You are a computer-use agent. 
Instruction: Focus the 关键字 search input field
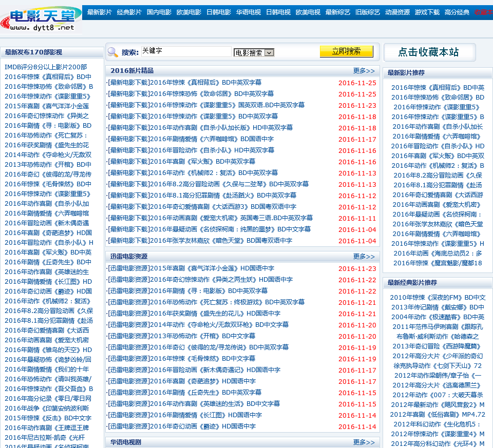point(186,51)
